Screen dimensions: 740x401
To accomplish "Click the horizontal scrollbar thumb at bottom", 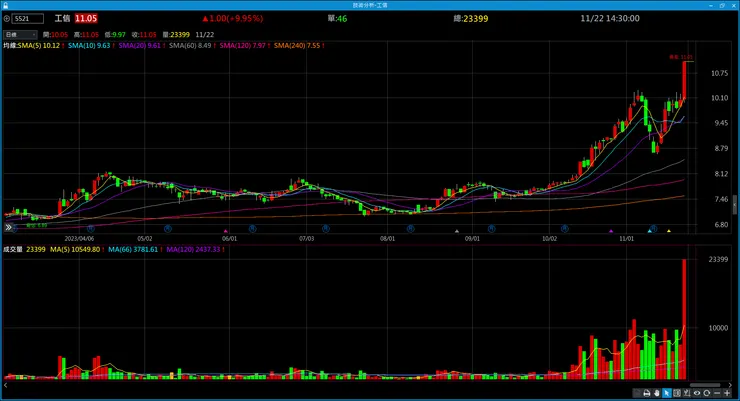I will pos(706,385).
